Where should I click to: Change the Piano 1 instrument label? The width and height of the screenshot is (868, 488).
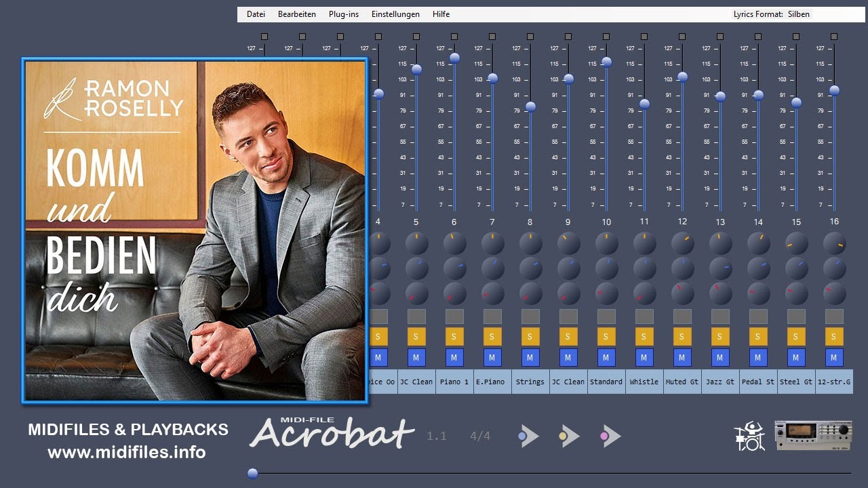click(454, 382)
